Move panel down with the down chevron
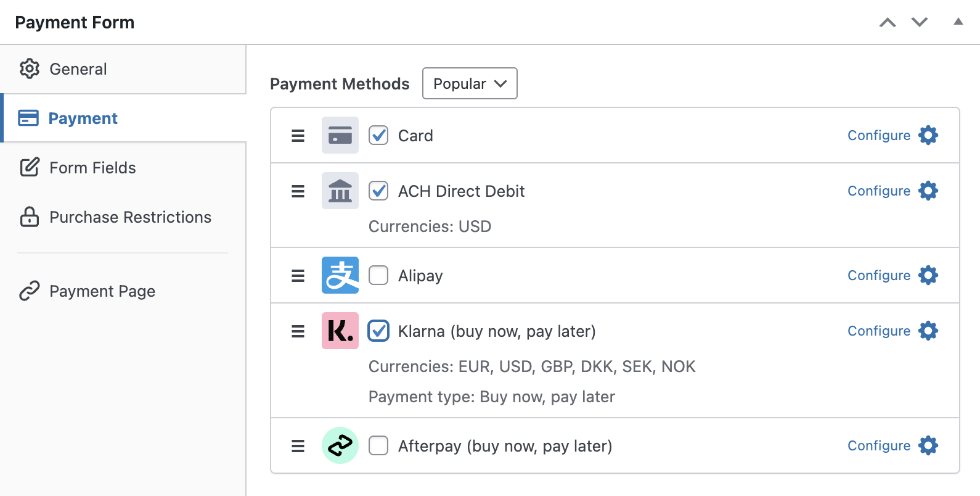The width and height of the screenshot is (980, 496). coord(920,23)
